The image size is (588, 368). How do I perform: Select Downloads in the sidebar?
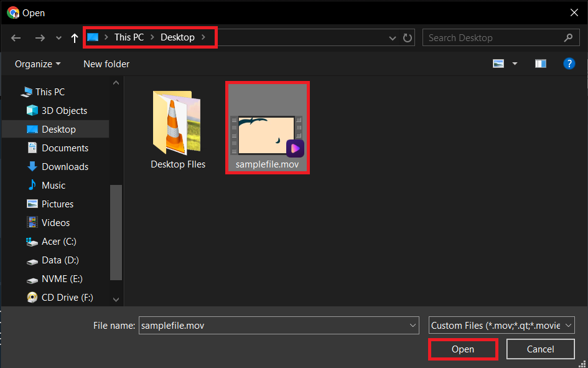coord(63,166)
